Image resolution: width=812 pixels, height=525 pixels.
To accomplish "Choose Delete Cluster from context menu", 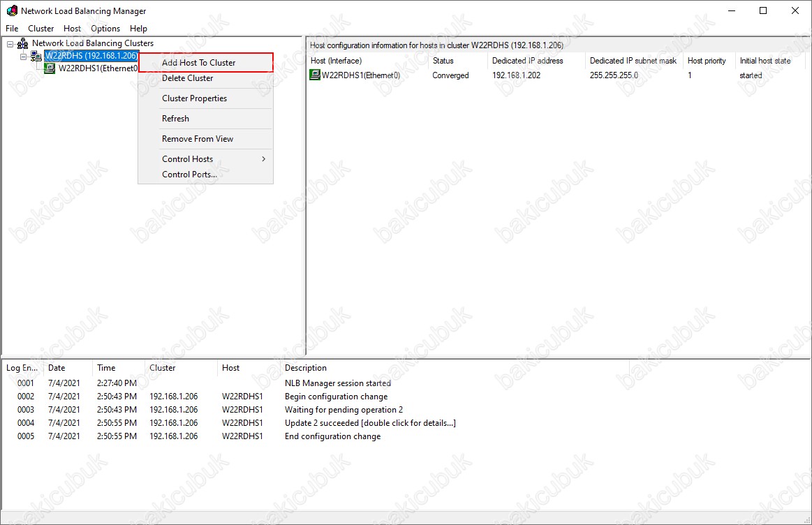I will [x=188, y=78].
